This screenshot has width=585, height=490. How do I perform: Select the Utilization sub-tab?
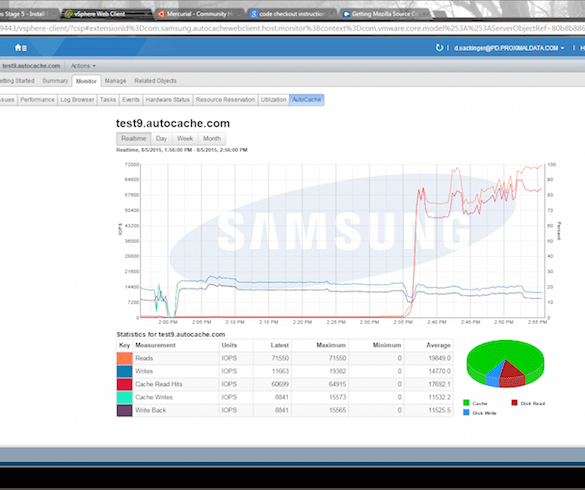[x=273, y=100]
